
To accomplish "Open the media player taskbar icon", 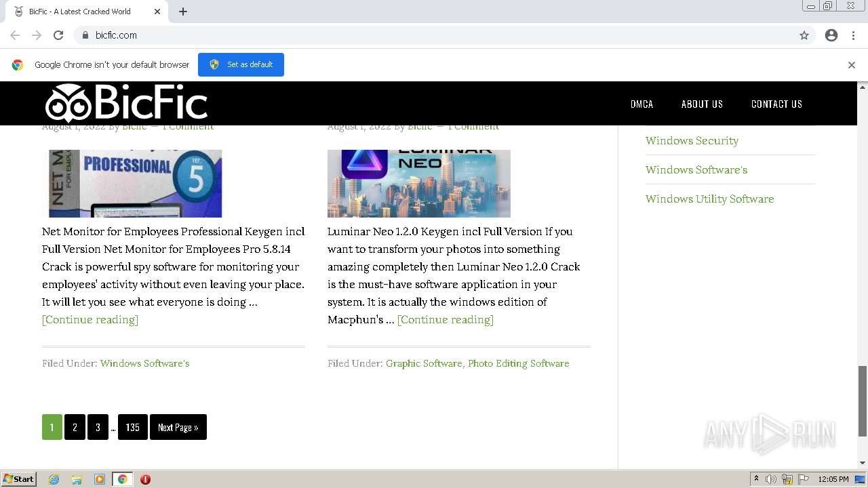I will tap(100, 479).
